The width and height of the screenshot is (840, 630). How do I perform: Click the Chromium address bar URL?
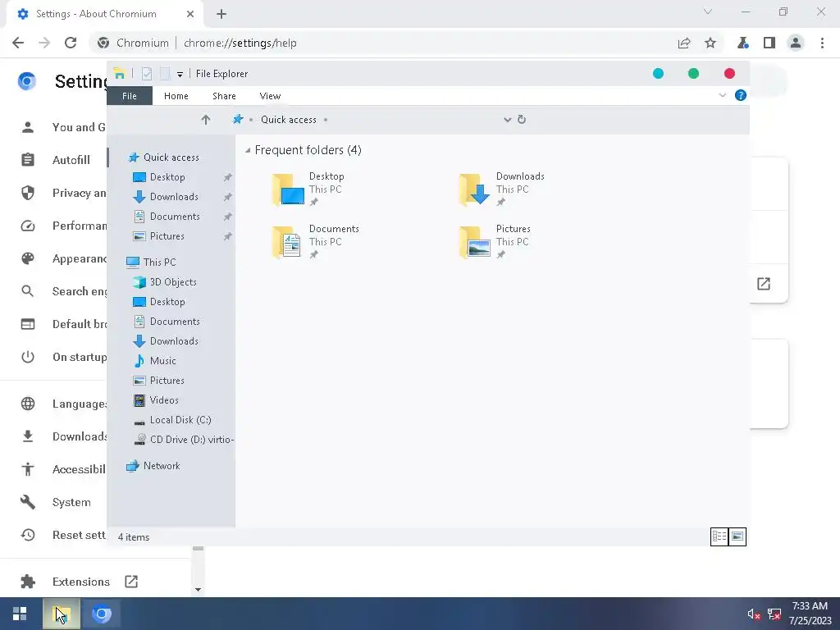coord(240,43)
